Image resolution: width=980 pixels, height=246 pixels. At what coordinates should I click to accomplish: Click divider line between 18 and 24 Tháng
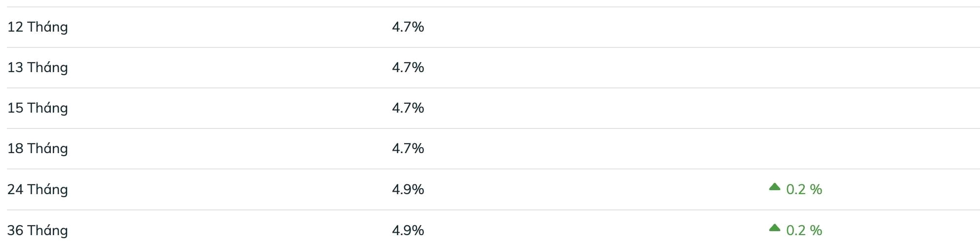[x=493, y=169]
